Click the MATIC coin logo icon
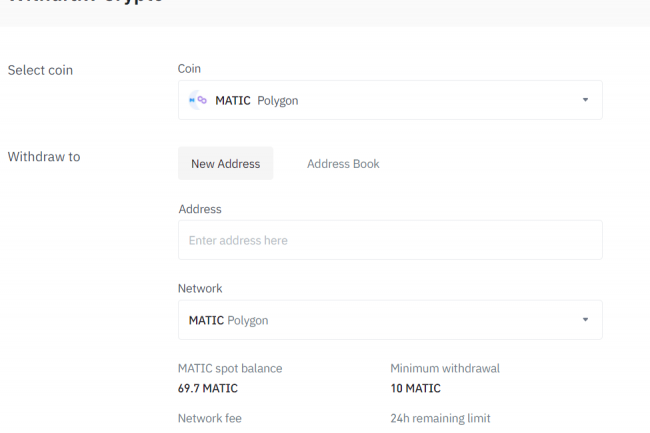Screen dimensions: 650x433 (x=198, y=100)
